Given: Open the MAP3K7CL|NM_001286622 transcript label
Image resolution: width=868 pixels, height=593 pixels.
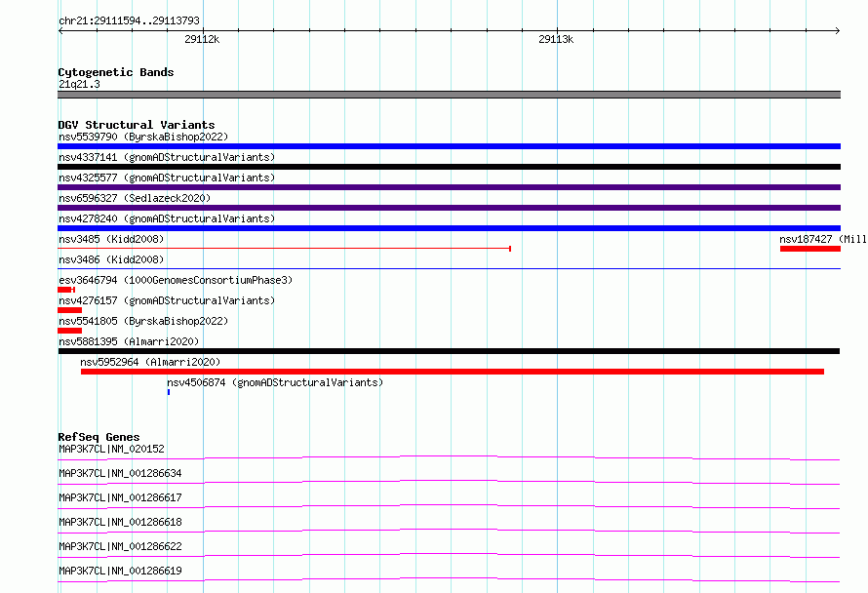Looking at the screenshot, I should coord(120,546).
